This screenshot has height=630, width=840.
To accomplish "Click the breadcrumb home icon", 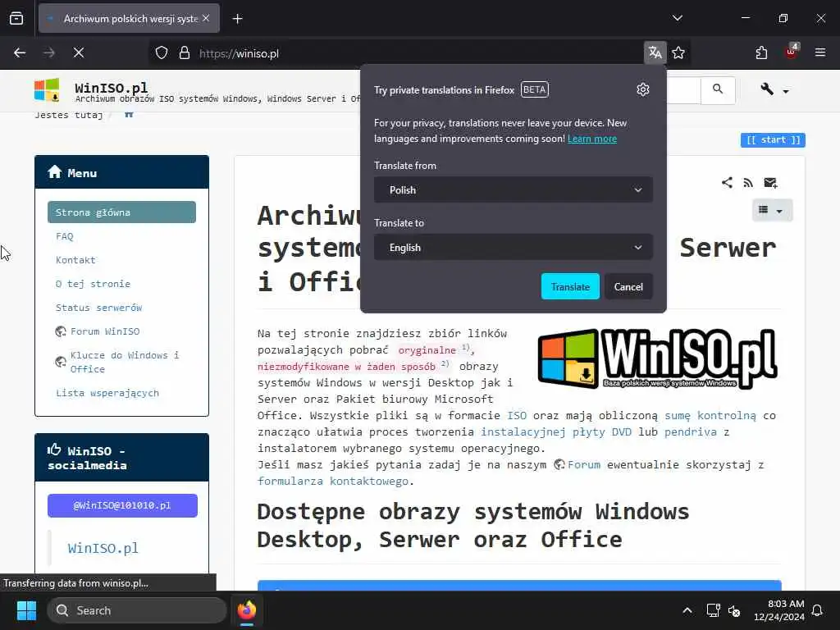I will pos(129,114).
